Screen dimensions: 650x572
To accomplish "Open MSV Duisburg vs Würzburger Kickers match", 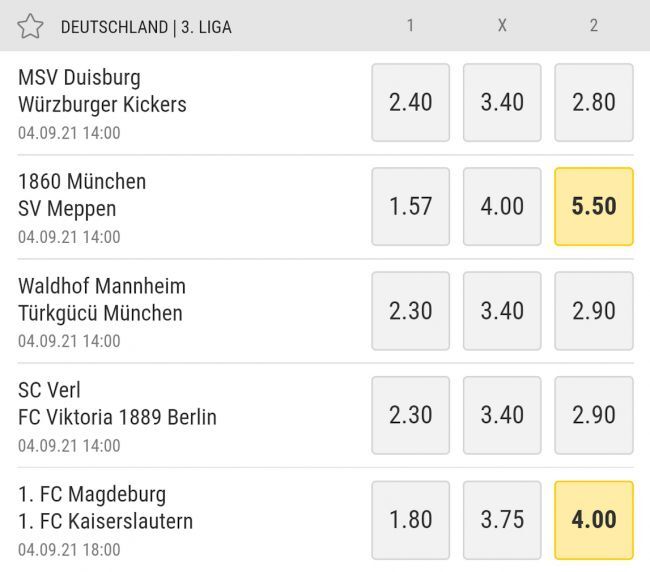I will pos(103,91).
